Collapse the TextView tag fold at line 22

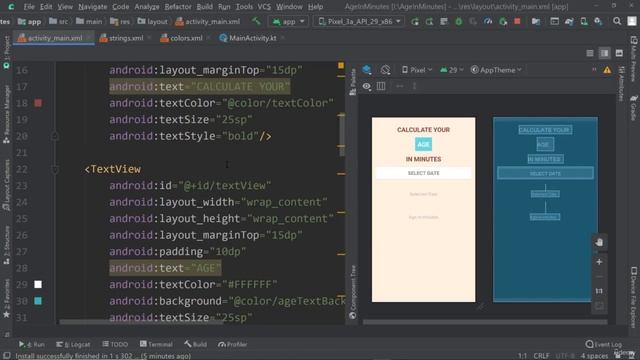pyautogui.click(x=55, y=169)
